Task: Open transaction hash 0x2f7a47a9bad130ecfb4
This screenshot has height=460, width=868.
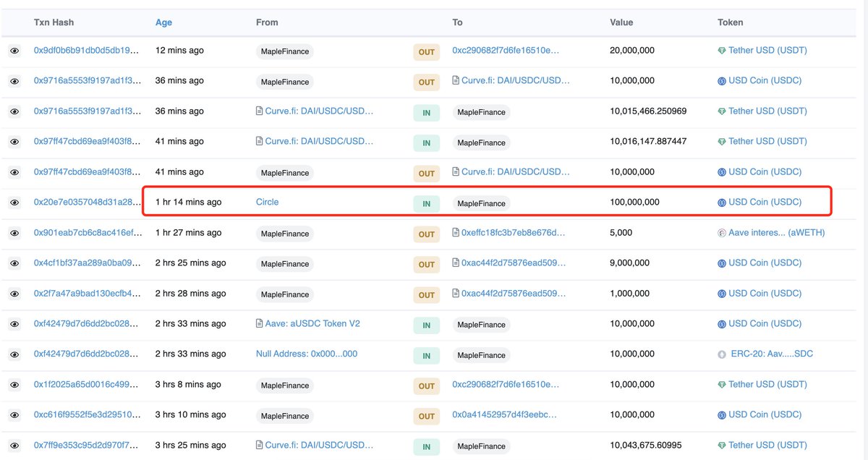Action: point(88,294)
